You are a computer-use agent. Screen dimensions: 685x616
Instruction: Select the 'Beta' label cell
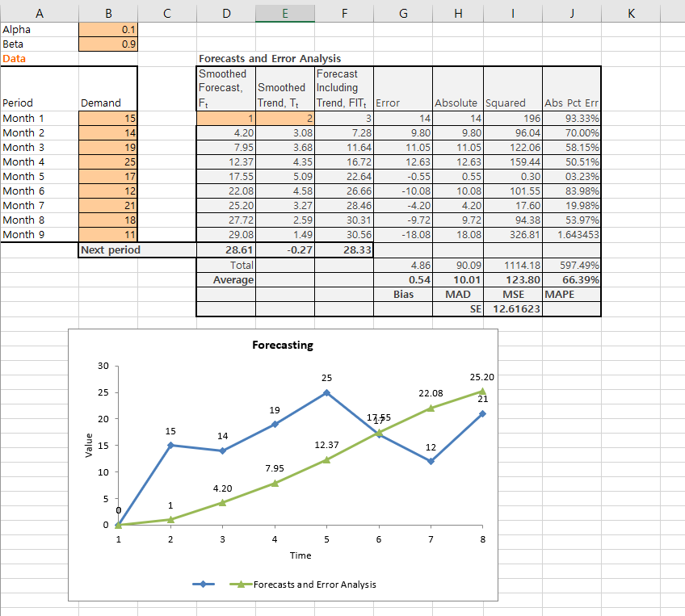click(x=40, y=44)
